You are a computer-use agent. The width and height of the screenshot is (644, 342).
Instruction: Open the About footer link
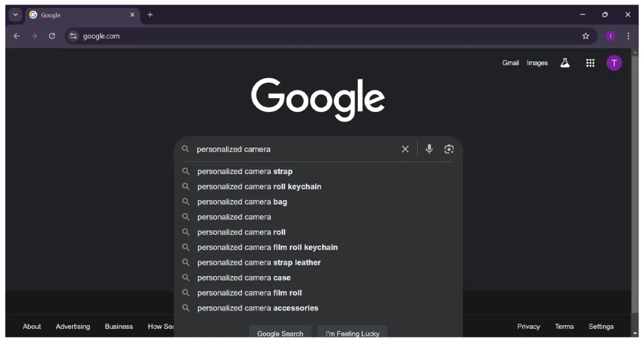31,326
